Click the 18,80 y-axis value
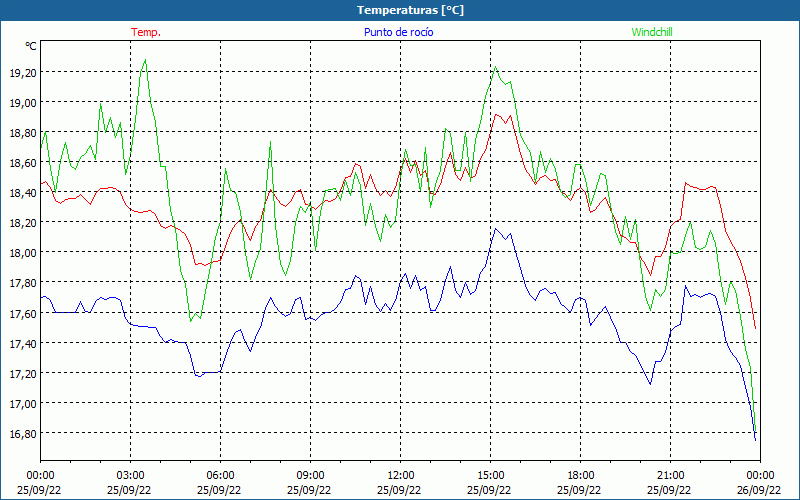Screen dimensions: 800x500 point(22,133)
